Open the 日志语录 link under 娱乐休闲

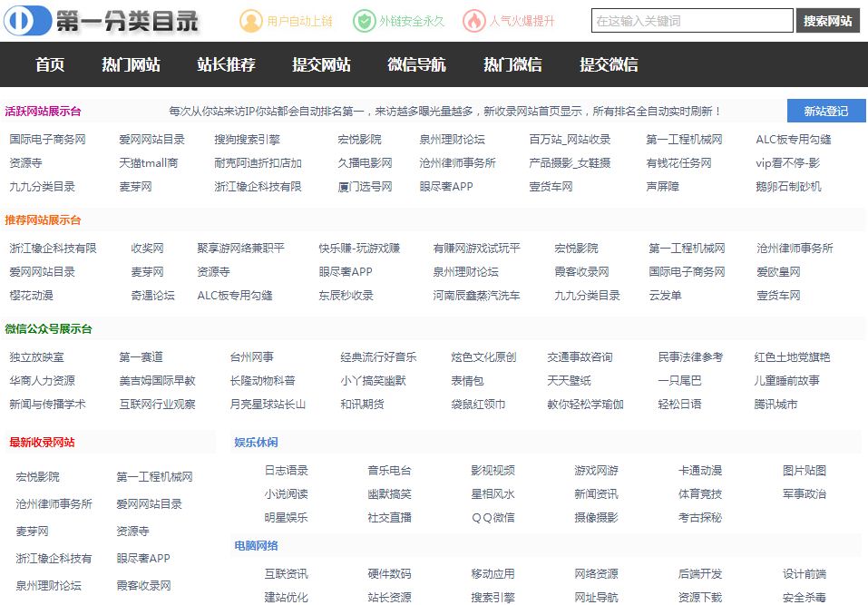287,471
